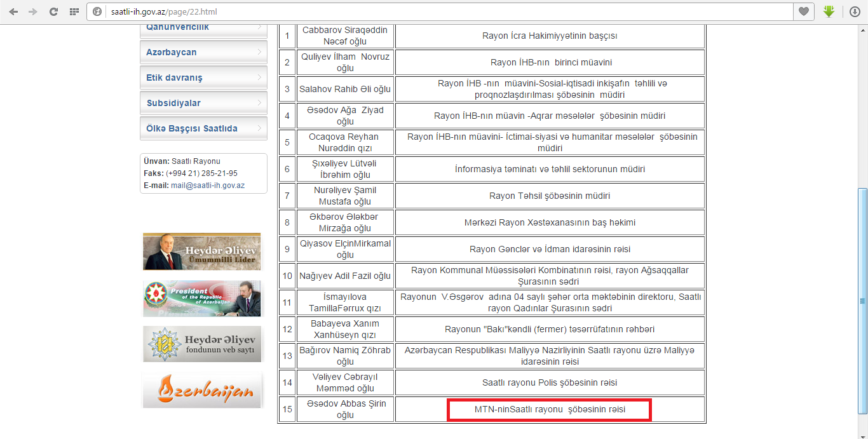
Task: Open Ölkə Başçısı Saatlıda sidebar item
Action: (x=203, y=128)
